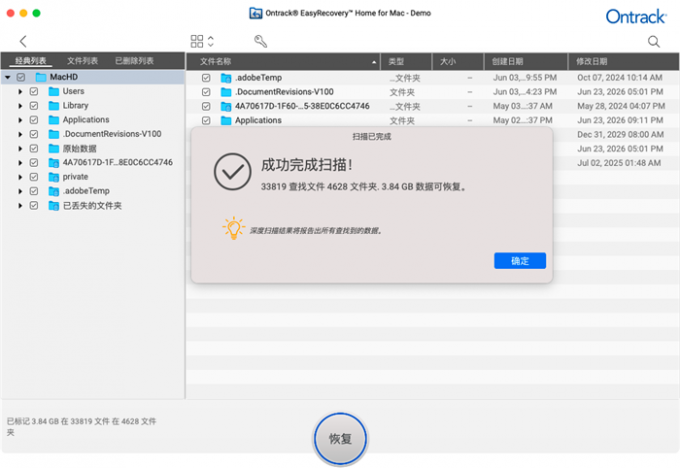Expand the Users folder node

click(20, 92)
